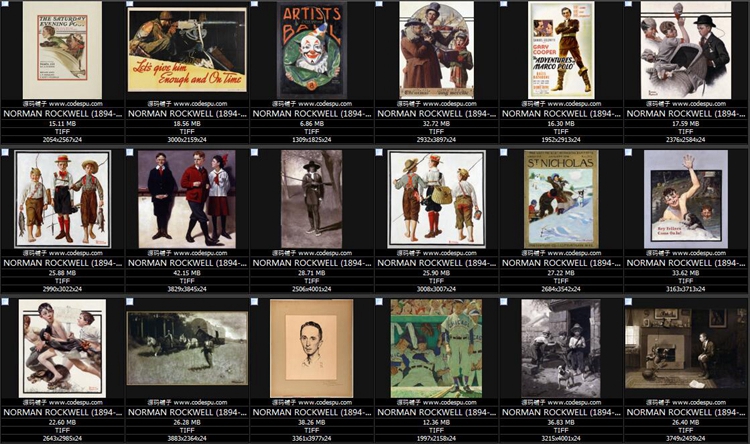Tick checkbox for the Christmas carolers image
750x444 pixels.
[379, 3]
